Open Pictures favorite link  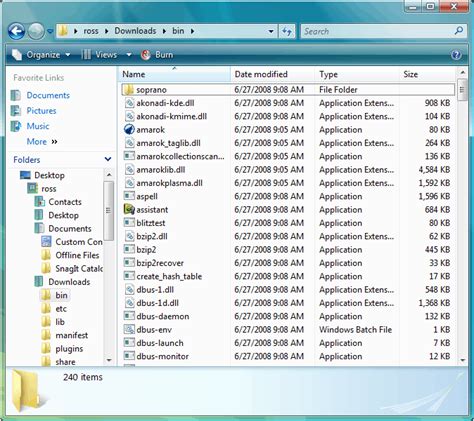click(41, 111)
